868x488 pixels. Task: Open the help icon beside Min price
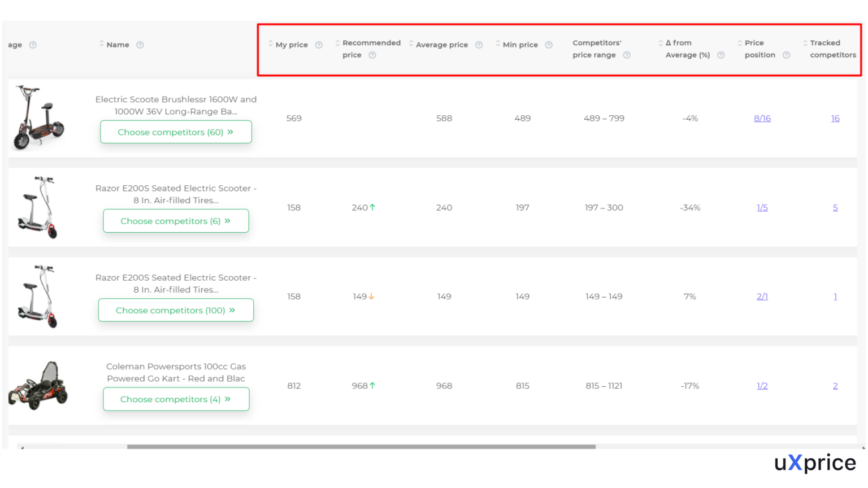(548, 45)
